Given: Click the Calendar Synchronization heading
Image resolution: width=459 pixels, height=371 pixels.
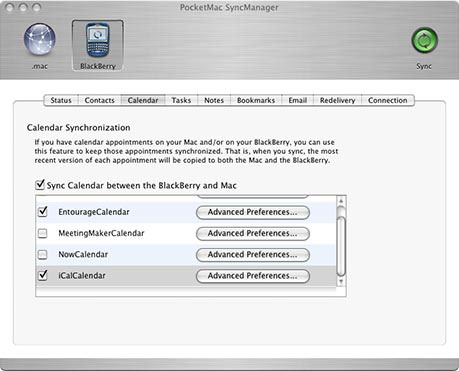Looking at the screenshot, I should (x=78, y=128).
